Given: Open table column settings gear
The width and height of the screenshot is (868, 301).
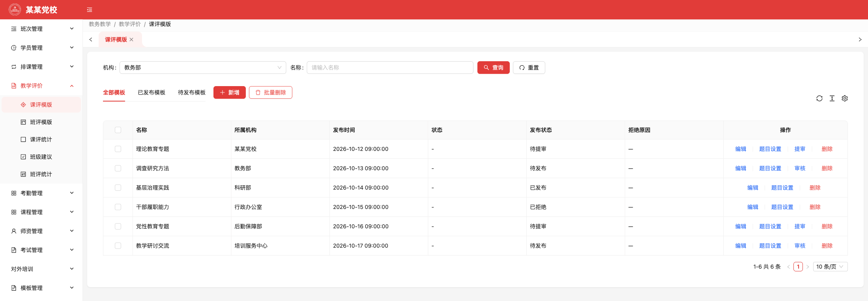Looking at the screenshot, I should (845, 98).
